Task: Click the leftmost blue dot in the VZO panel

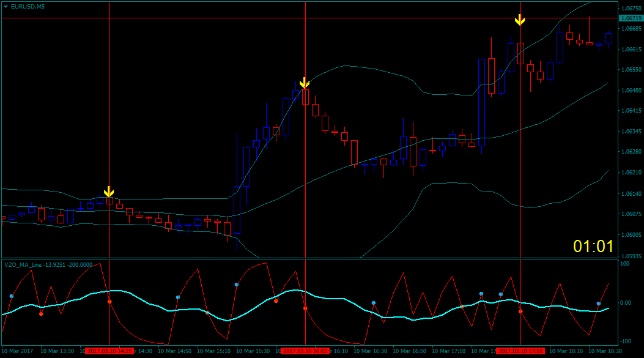Action: [x=12, y=296]
